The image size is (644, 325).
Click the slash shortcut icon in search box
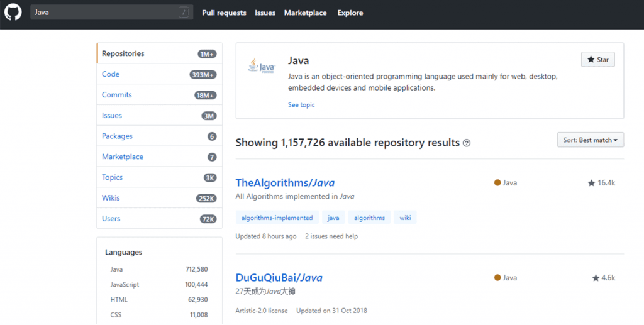point(184,13)
